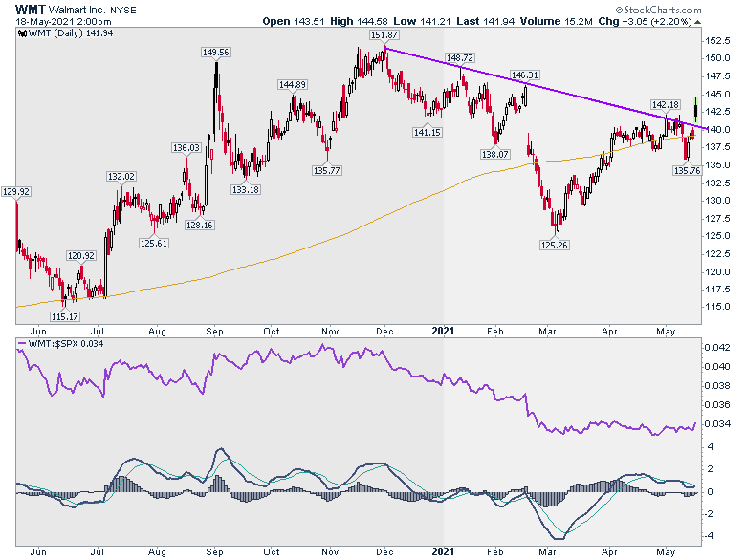Click the 0.042 ratio axis tick
The image size is (746, 560).
pyautogui.click(x=717, y=348)
